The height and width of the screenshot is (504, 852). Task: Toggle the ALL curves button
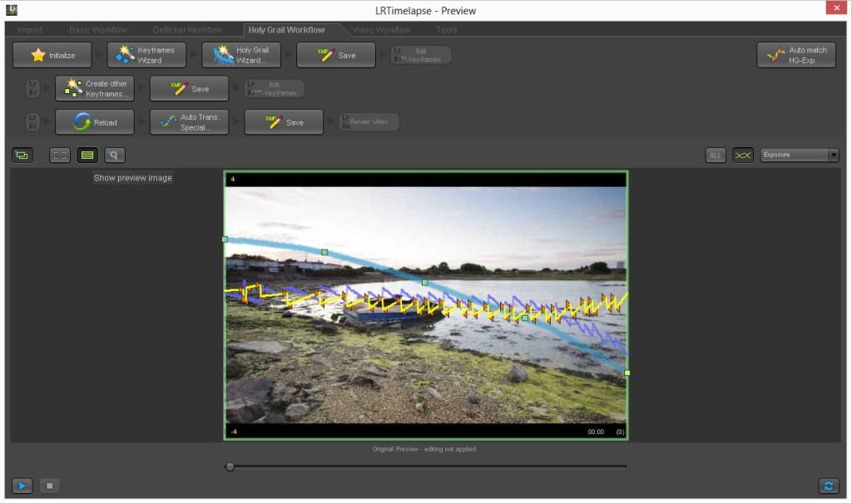[715, 156]
